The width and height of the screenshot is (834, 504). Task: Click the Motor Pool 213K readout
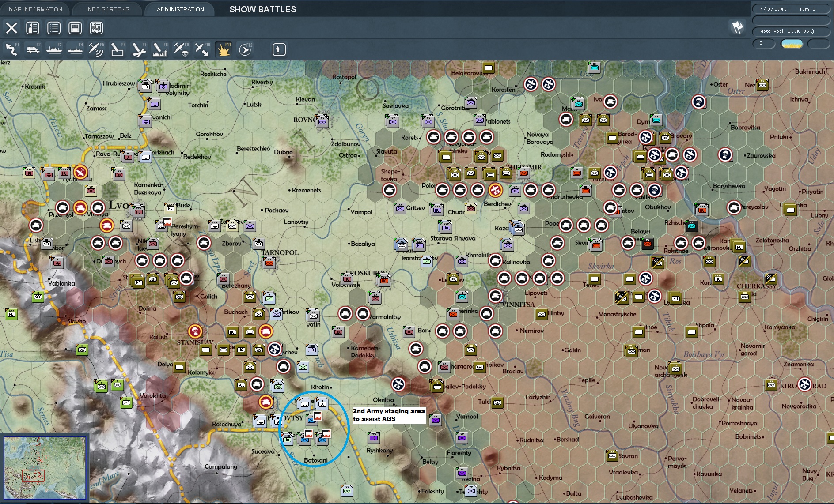tap(791, 31)
